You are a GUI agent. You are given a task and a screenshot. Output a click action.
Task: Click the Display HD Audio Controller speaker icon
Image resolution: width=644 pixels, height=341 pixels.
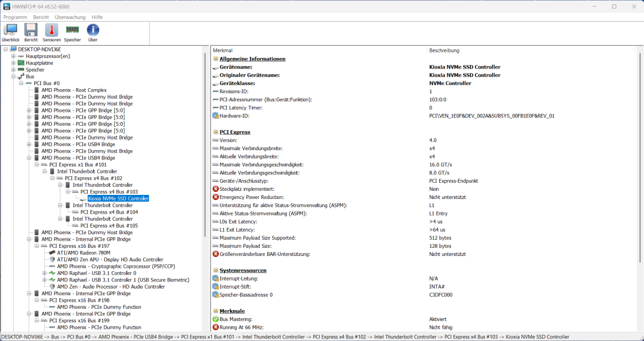click(x=52, y=259)
